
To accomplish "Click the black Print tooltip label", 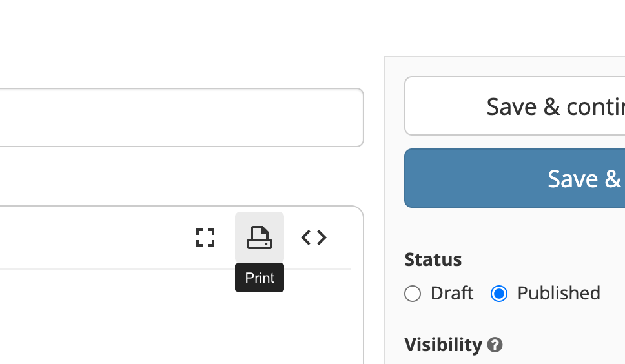I will click(x=260, y=278).
